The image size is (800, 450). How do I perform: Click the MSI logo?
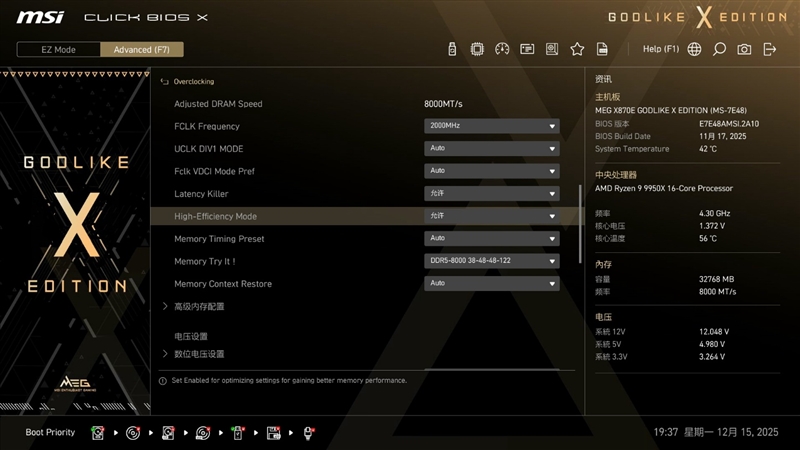point(40,17)
